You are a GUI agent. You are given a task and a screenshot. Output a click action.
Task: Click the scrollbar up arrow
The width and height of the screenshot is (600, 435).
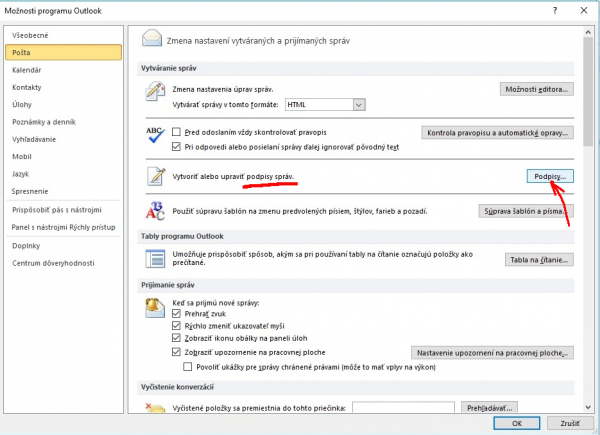tap(588, 33)
